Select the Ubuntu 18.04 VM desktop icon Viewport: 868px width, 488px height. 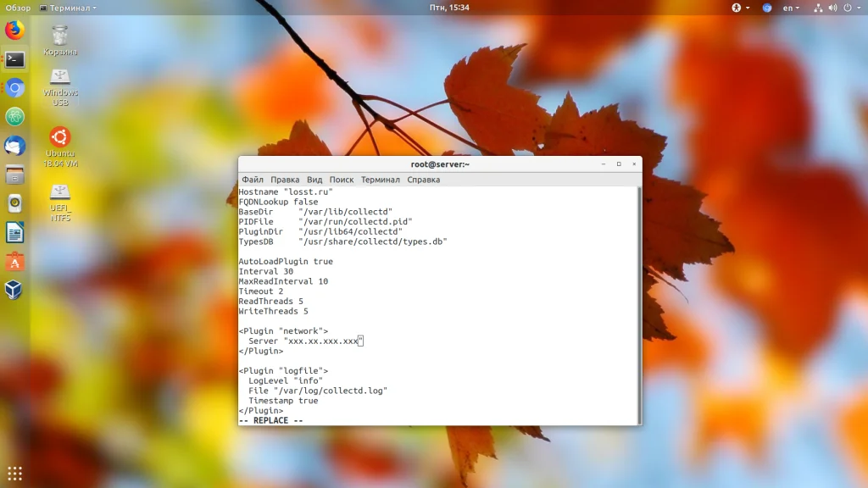pyautogui.click(x=60, y=146)
